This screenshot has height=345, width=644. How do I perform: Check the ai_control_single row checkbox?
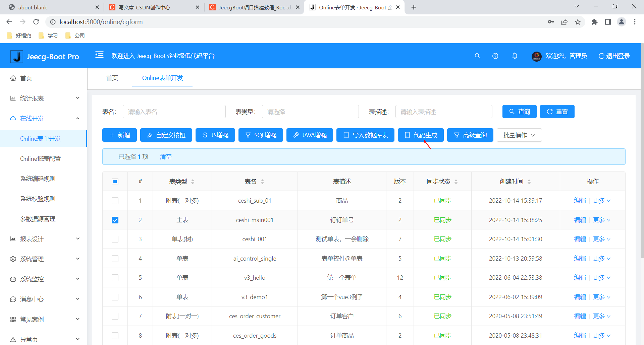point(115,259)
